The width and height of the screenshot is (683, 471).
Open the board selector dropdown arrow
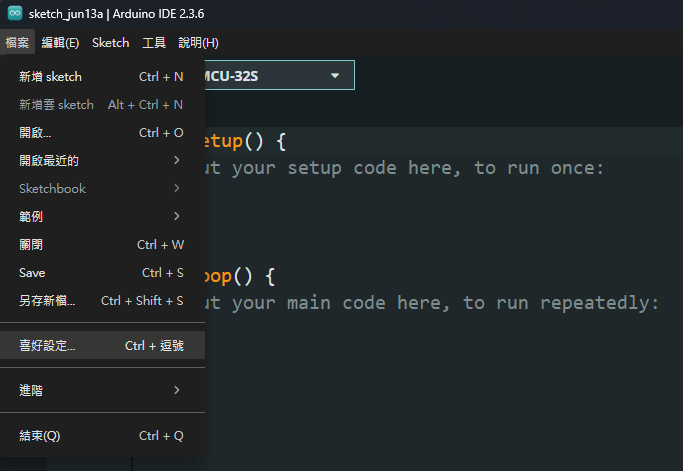pos(335,76)
